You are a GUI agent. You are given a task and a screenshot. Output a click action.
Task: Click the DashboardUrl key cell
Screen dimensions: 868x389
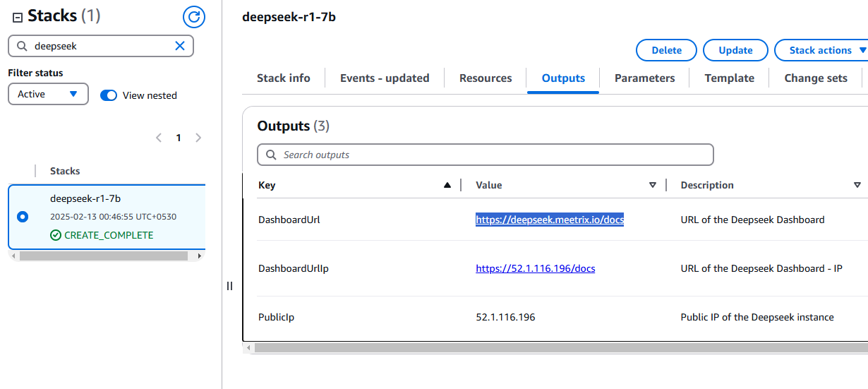click(x=289, y=220)
